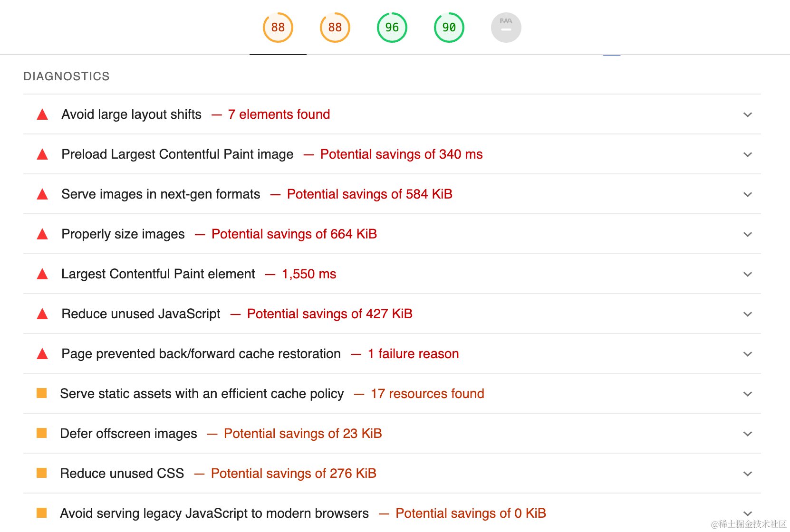The height and width of the screenshot is (532, 790).
Task: Click Serve static assets with efficient cache policy
Action: pos(202,394)
